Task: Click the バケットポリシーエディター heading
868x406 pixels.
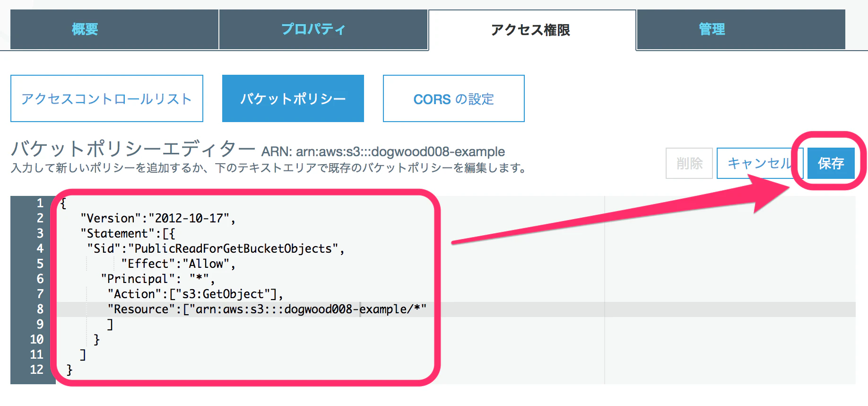Action: (x=133, y=149)
